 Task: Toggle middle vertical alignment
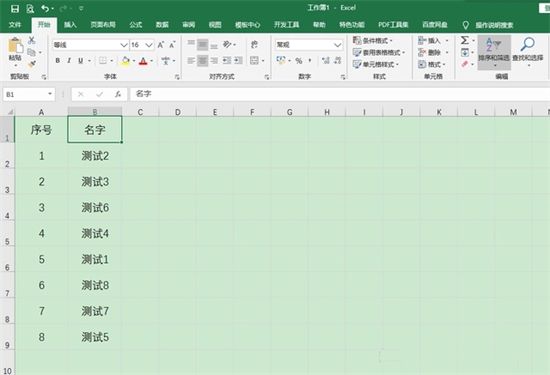tap(202, 44)
